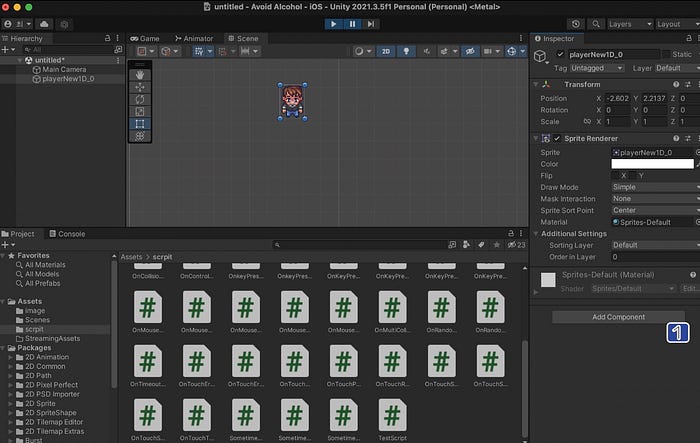Click the Add Component button
The width and height of the screenshot is (700, 443).
618,317
